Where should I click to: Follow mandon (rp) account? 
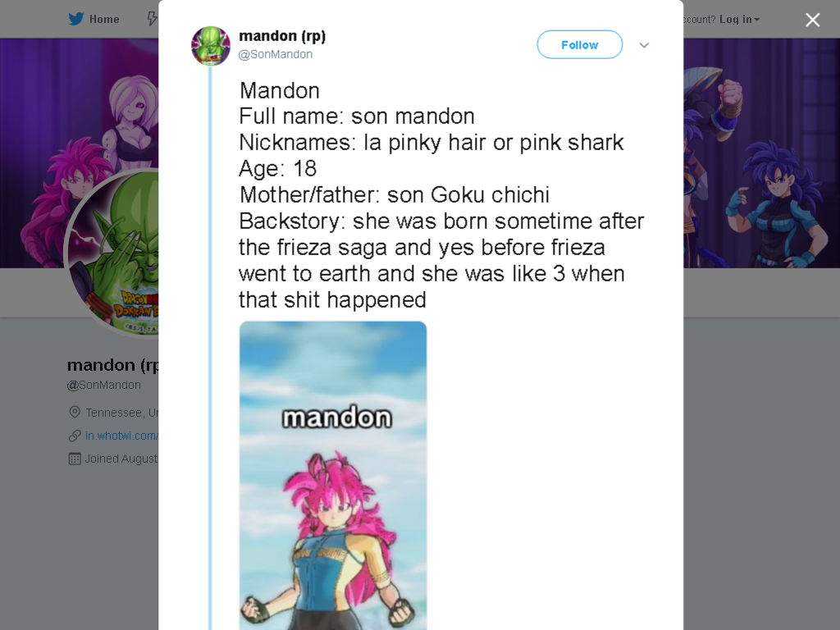point(580,45)
